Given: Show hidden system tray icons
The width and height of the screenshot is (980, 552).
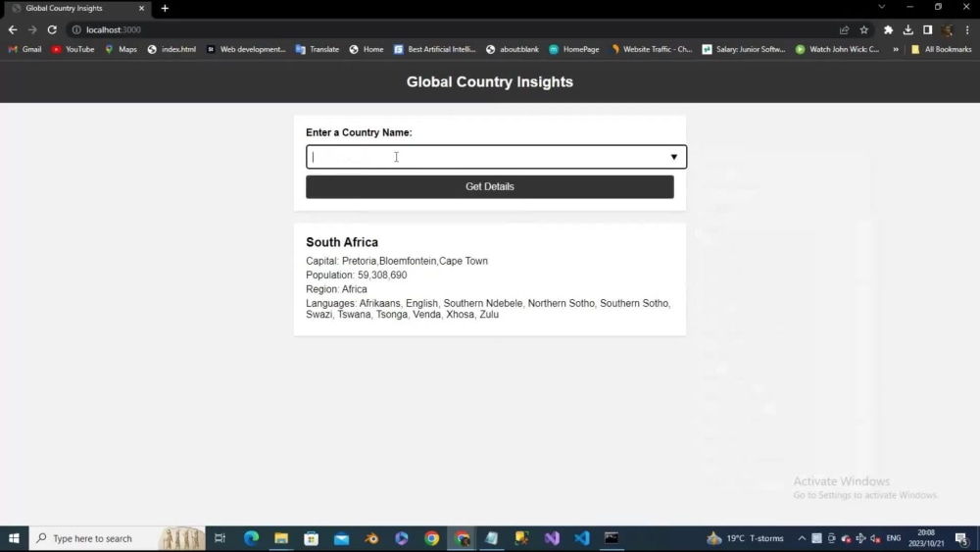Looking at the screenshot, I should click(x=802, y=538).
